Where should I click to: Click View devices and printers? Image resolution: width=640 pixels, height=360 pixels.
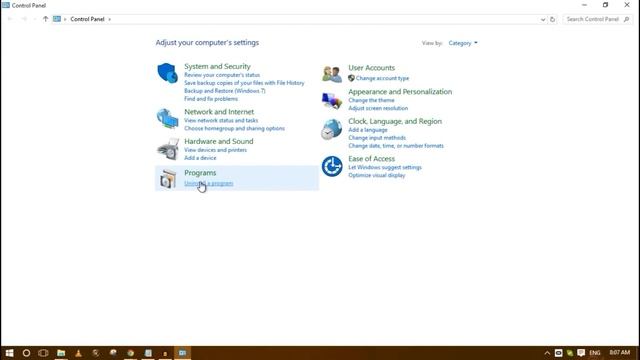215,150
